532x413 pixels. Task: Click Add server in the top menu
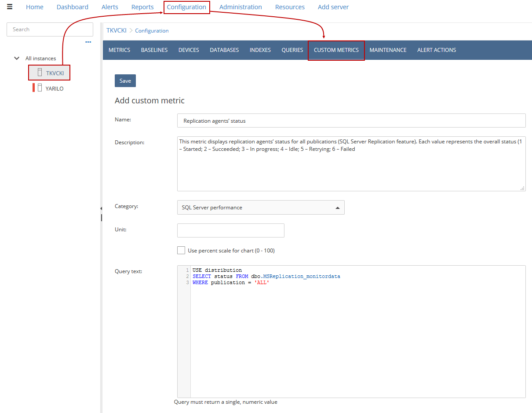click(333, 7)
